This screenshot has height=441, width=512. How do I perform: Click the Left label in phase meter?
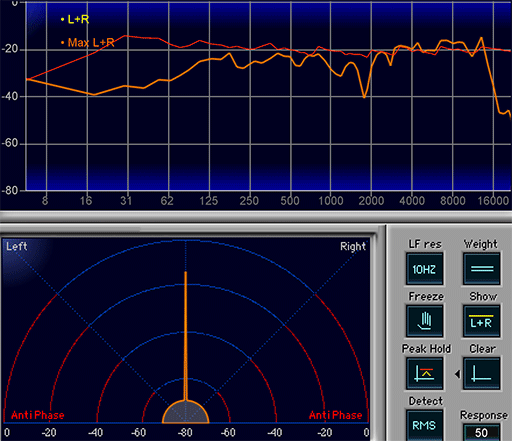17,246
